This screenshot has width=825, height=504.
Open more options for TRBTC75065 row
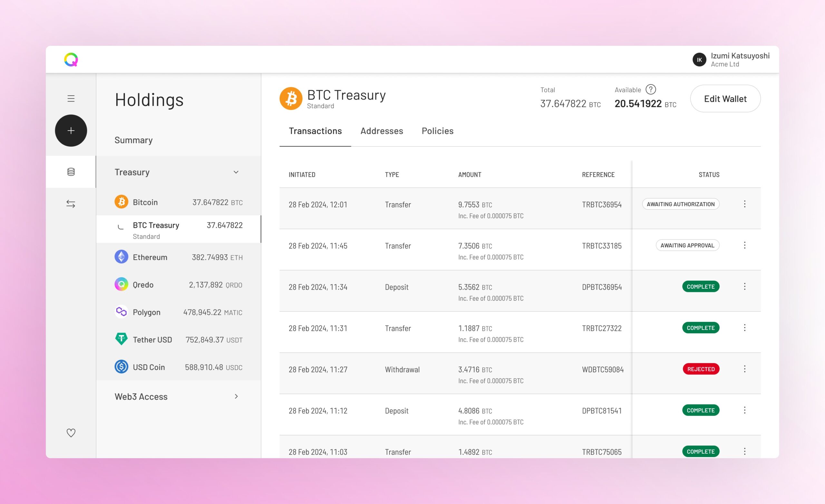(745, 451)
